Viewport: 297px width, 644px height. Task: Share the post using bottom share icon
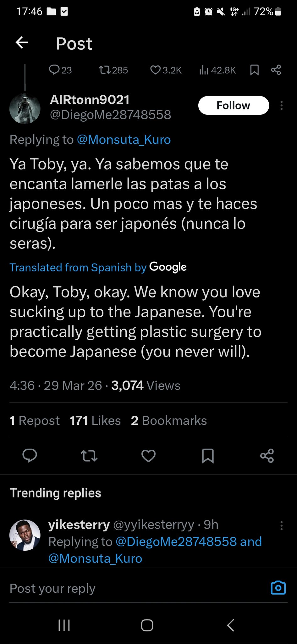[267, 456]
